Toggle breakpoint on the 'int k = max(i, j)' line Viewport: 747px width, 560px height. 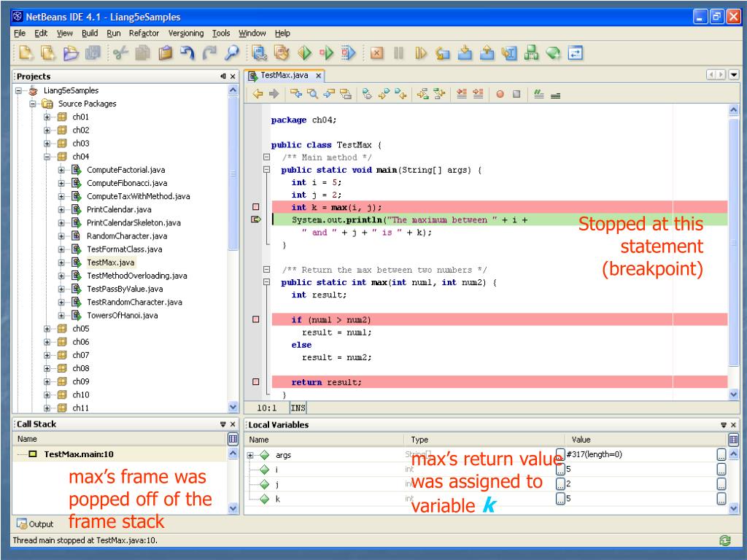coord(256,206)
